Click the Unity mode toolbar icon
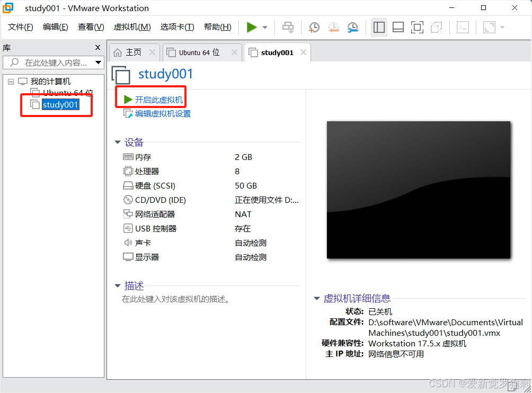 coord(436,27)
